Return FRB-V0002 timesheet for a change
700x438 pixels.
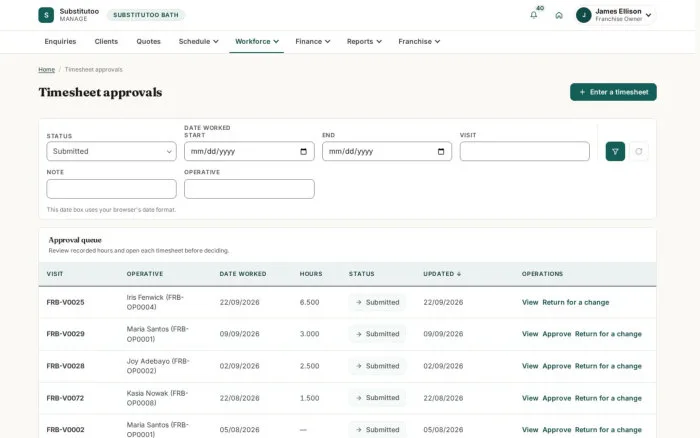(608, 430)
